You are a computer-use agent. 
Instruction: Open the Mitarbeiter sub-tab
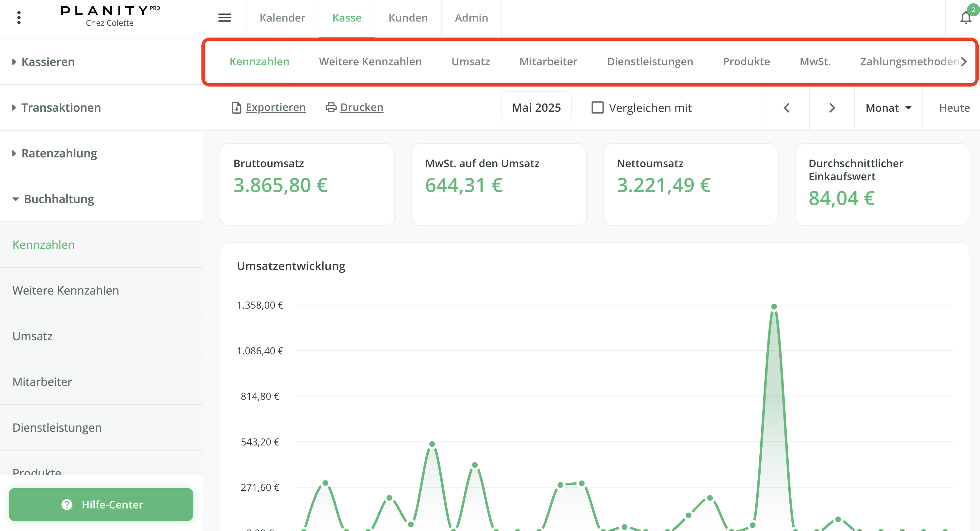548,62
